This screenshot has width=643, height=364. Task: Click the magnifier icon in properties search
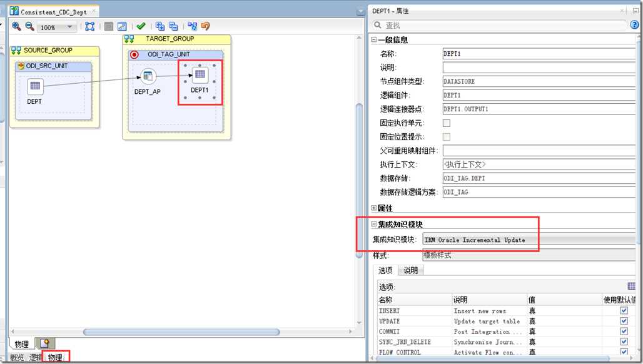[377, 26]
